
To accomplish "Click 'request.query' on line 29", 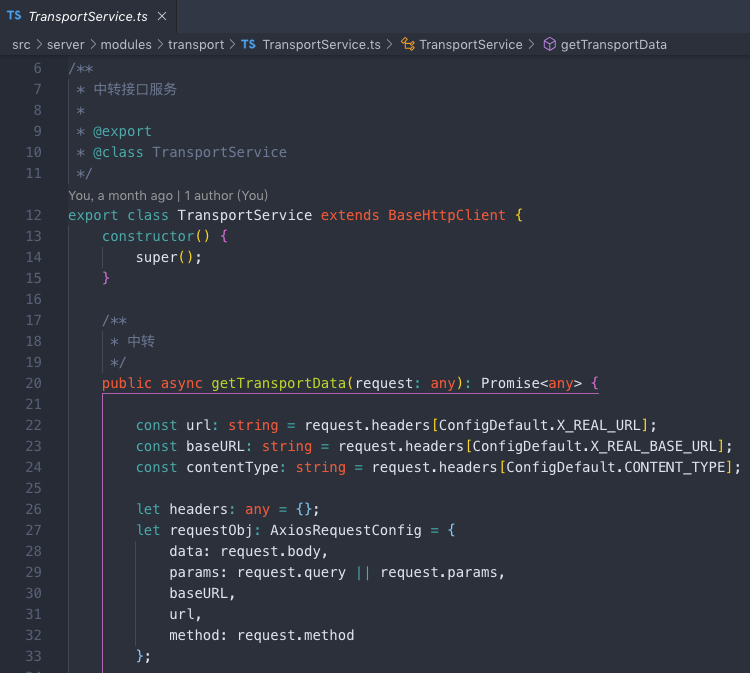I will click(x=291, y=573).
